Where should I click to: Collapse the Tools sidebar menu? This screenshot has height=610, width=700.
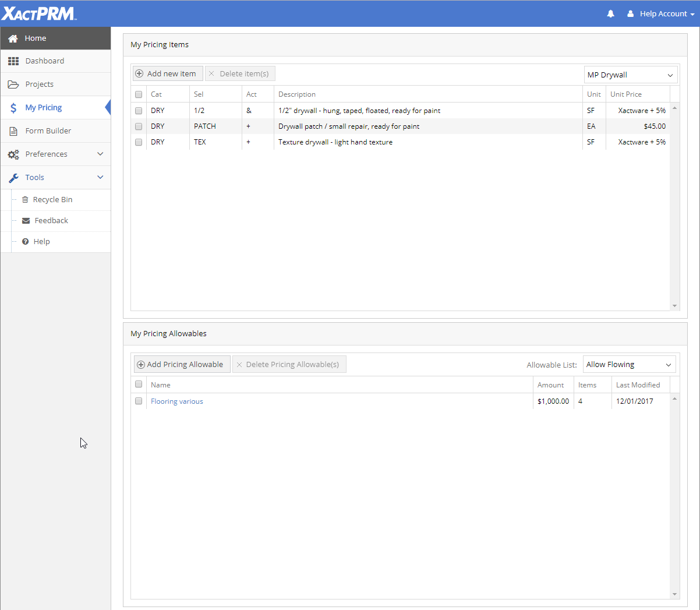pyautogui.click(x=100, y=178)
